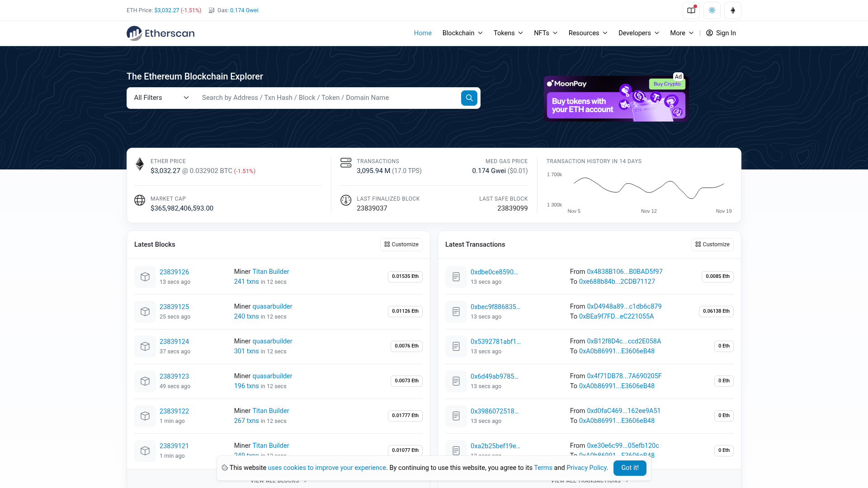Screen dimensions: 868x488
Task: Click the block cube icon beside block 23839126
Action: click(x=145, y=277)
